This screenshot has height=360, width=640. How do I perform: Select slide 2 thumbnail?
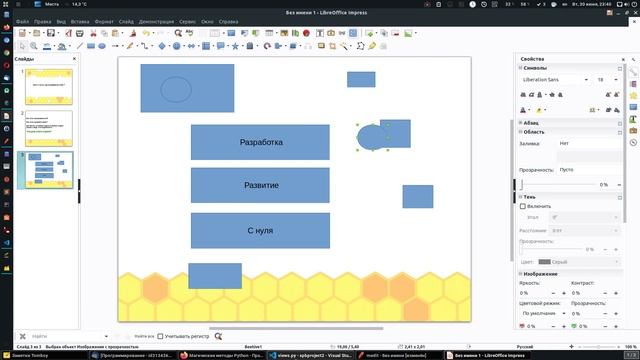click(x=49, y=128)
